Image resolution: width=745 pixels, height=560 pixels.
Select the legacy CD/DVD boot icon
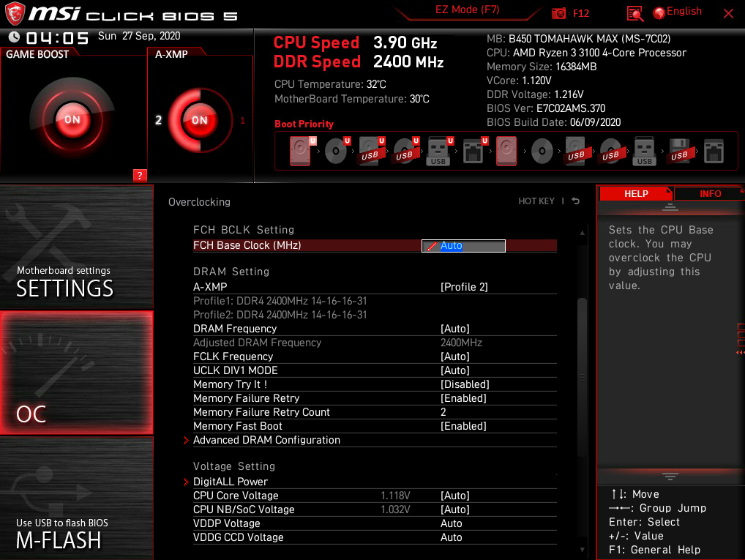point(542,152)
